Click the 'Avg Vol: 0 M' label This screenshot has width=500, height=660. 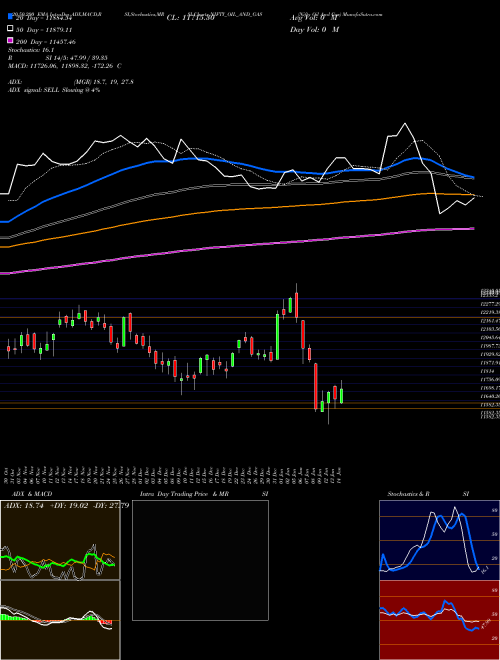314,18
